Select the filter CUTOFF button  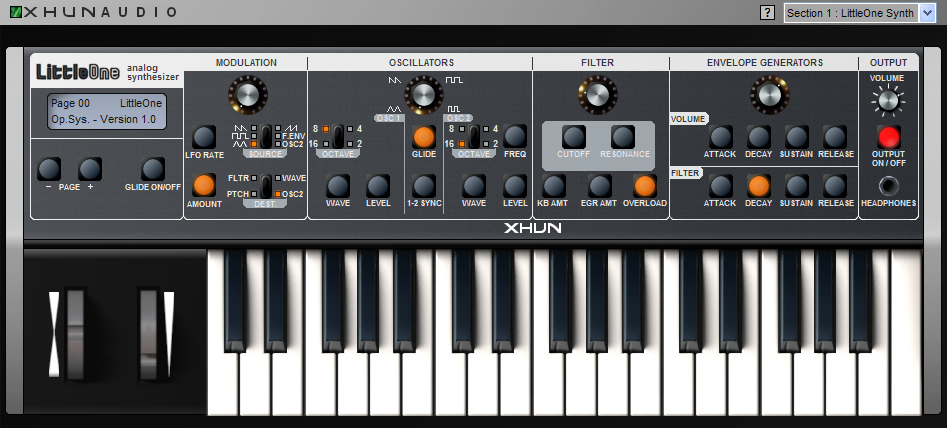tap(574, 137)
